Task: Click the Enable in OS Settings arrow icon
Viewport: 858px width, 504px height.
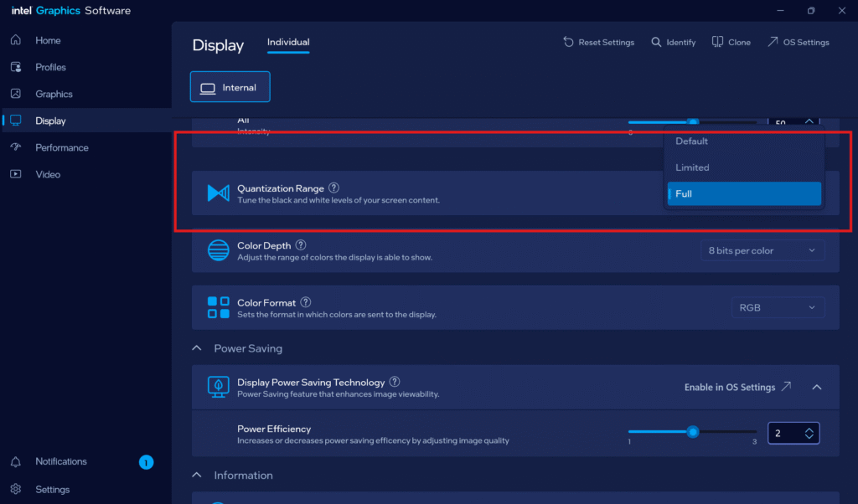Action: click(786, 387)
